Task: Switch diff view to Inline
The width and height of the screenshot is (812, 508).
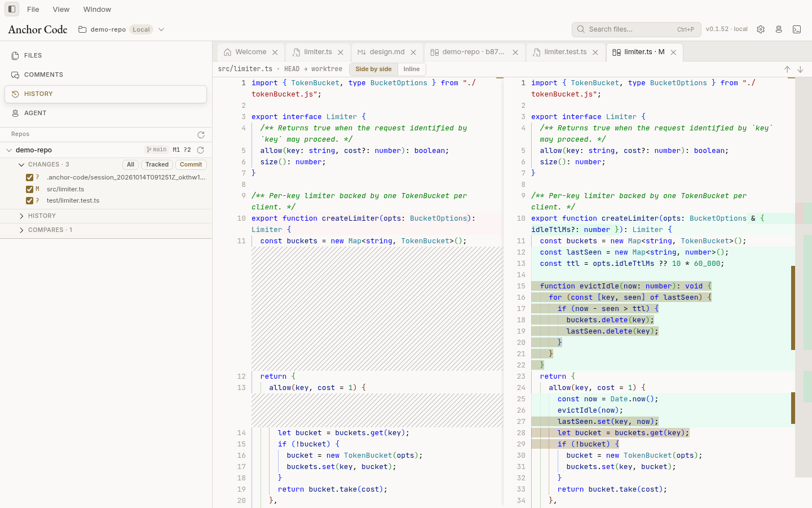Action: (x=412, y=69)
